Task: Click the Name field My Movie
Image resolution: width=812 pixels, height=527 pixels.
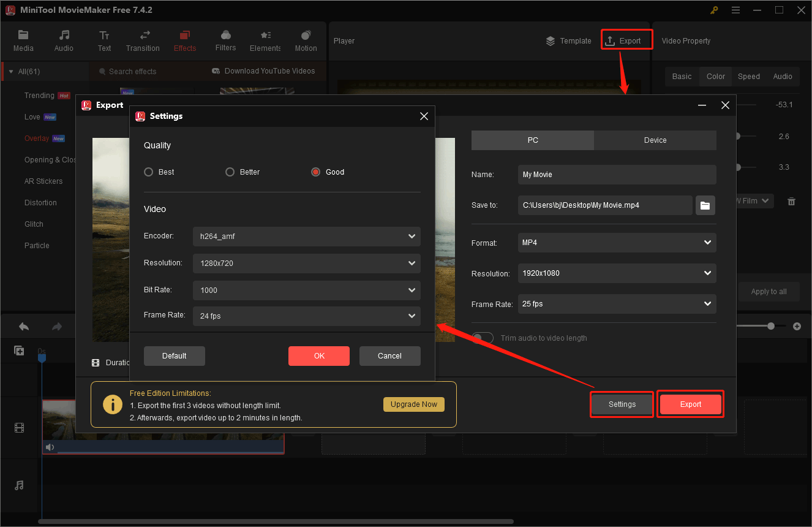Action: point(617,175)
